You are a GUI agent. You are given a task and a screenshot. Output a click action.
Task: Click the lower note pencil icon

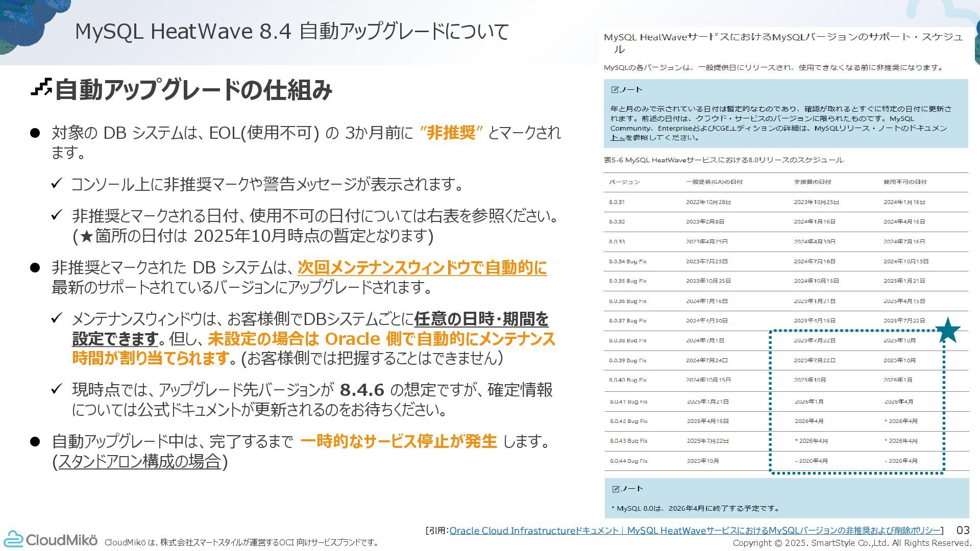pyautogui.click(x=616, y=489)
